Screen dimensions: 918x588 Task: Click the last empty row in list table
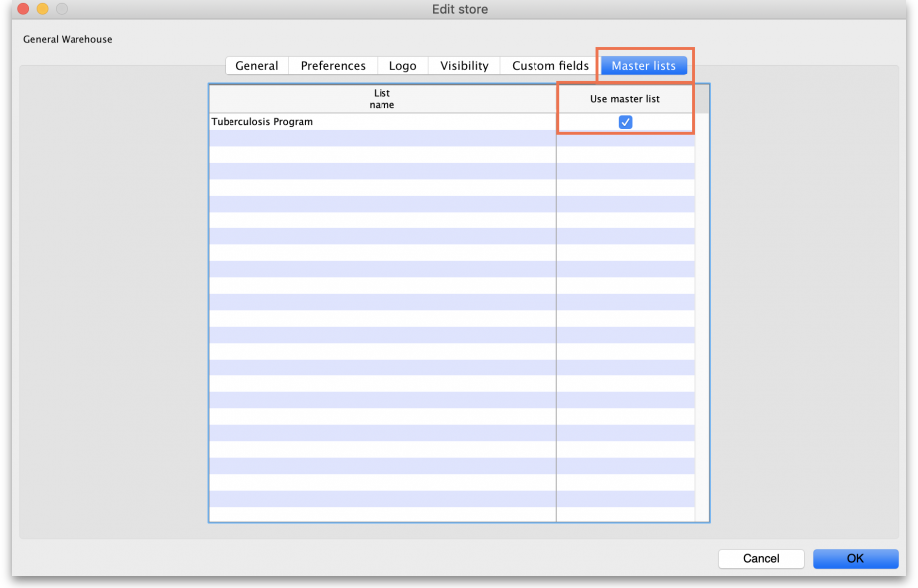382,514
